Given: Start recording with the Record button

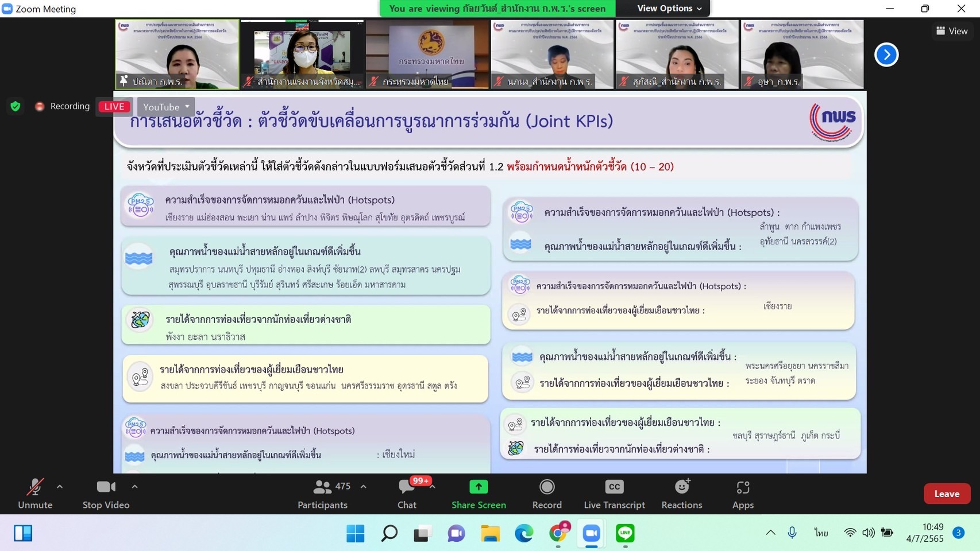Looking at the screenshot, I should pyautogui.click(x=546, y=494).
